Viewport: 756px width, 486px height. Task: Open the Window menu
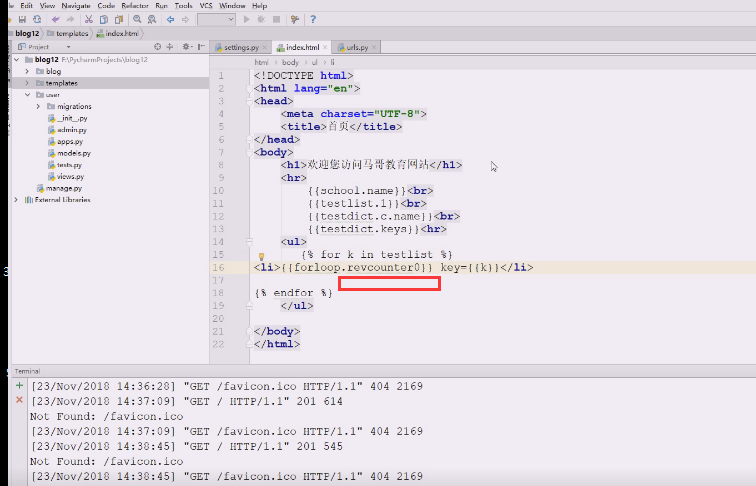coord(232,6)
